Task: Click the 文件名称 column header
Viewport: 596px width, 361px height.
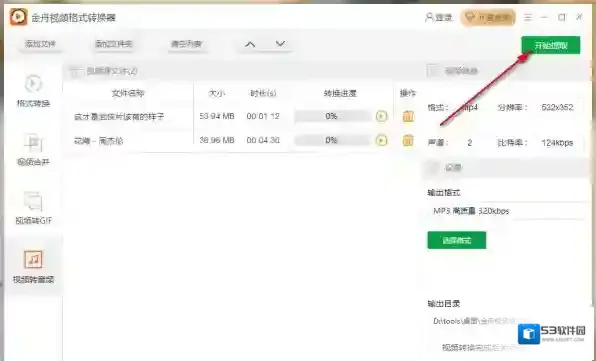Action: point(128,93)
